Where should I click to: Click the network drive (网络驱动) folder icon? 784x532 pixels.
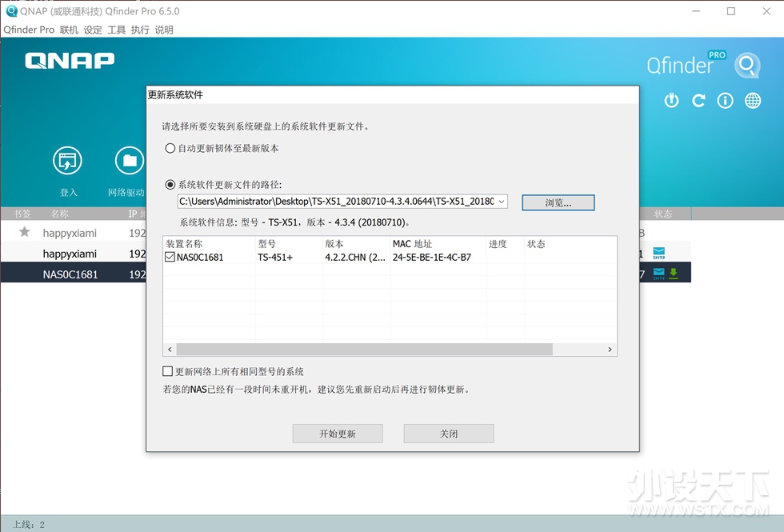[130, 161]
